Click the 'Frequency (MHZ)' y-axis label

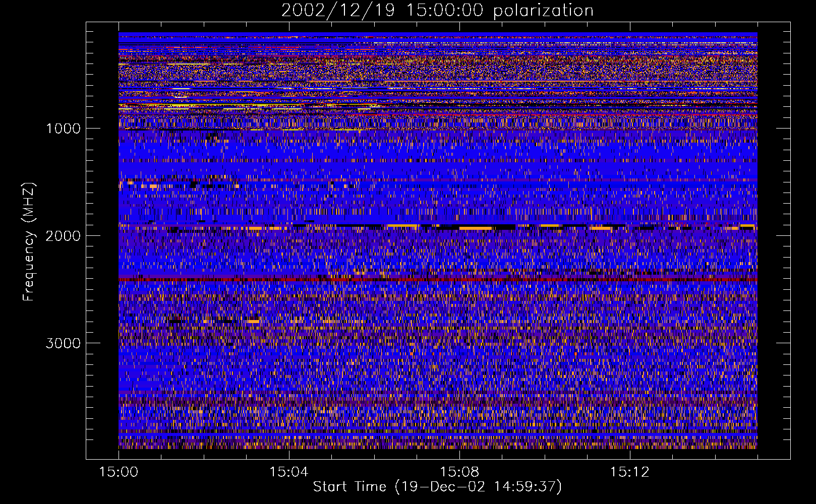pyautogui.click(x=29, y=242)
